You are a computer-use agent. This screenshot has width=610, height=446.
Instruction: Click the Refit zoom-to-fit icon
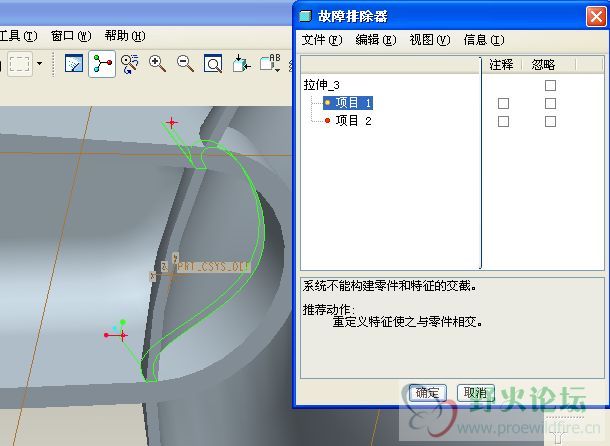[213, 64]
